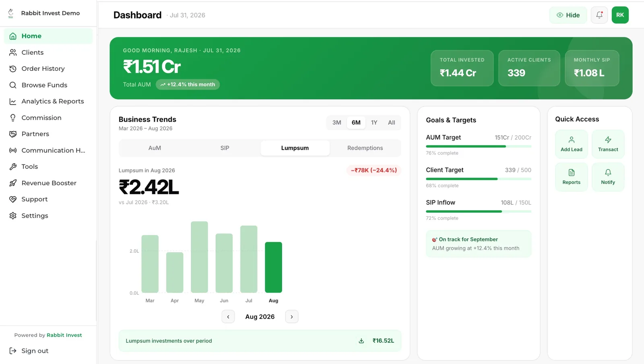Viewport: 644px width, 364px height.
Task: Click the Notify quick access tile
Action: point(608,177)
